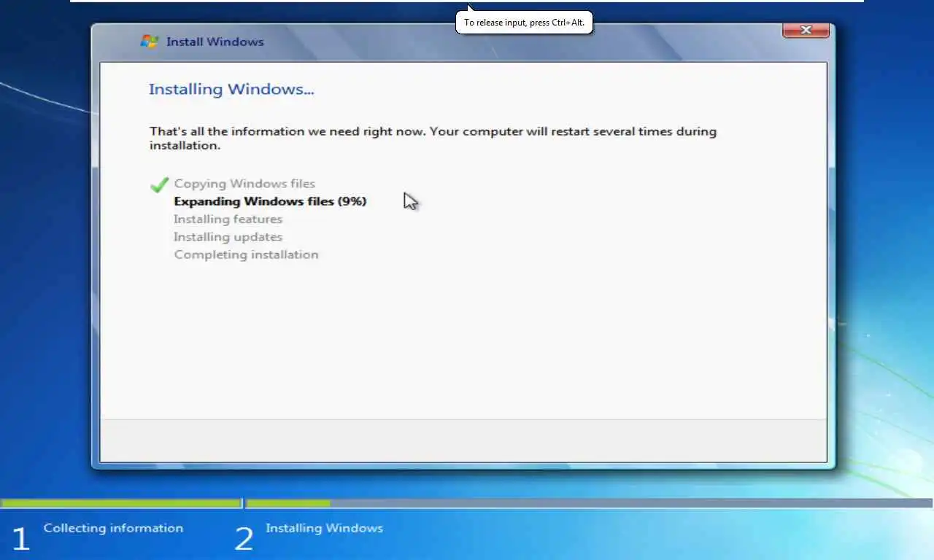Viewport: 934px width, 560px height.
Task: Click the 'To release input' tooltip
Action: pyautogui.click(x=524, y=23)
